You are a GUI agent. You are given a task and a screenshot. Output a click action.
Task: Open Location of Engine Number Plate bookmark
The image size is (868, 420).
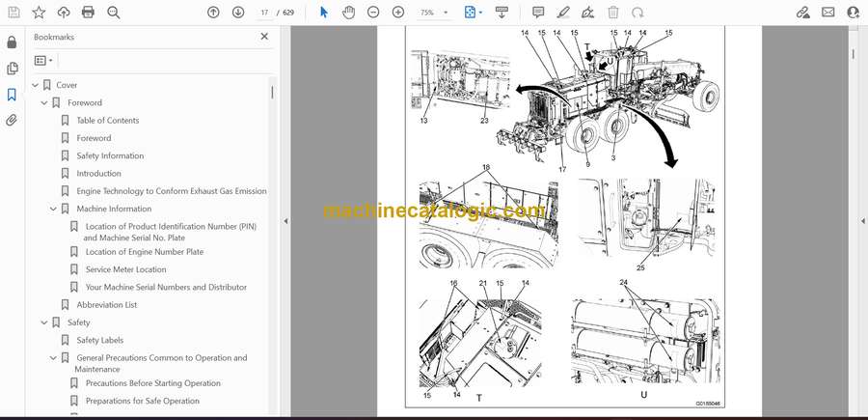point(145,252)
